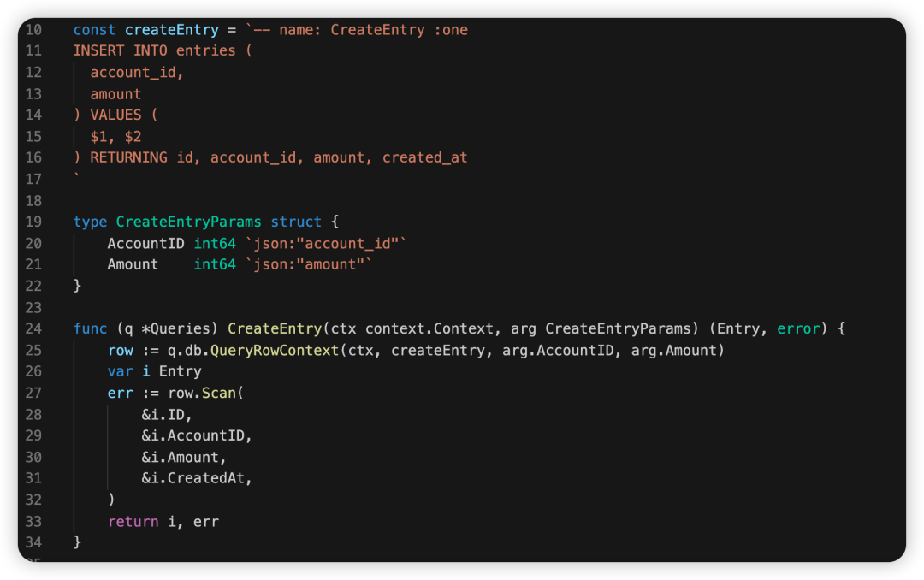Click the ') VALUES (' text on line 14
Viewport: 924px width, 580px height.
pos(115,115)
